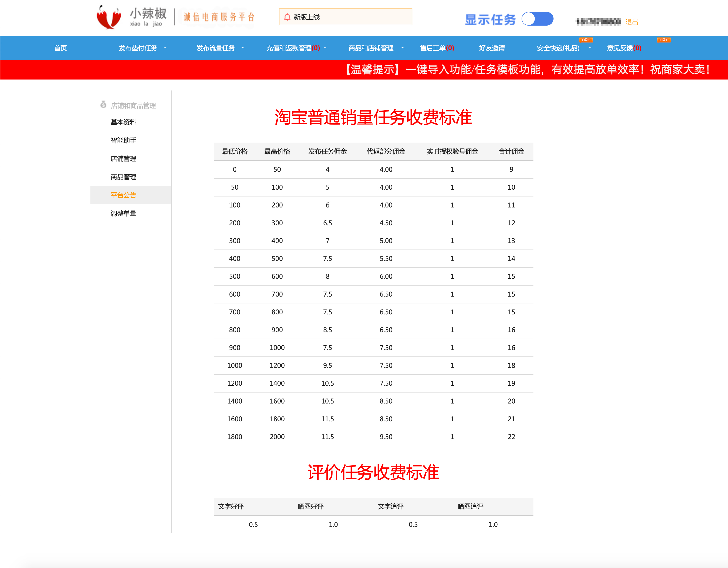Click the 实时授权验号佣金 column header
This screenshot has width=728, height=568.
[452, 151]
